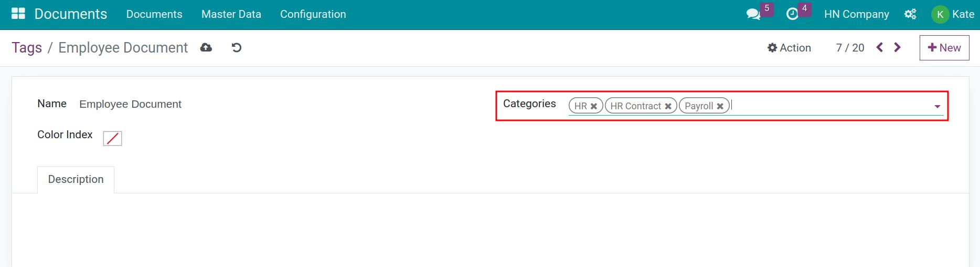Open the Master Data menu
The image size is (980, 267).
(231, 14)
